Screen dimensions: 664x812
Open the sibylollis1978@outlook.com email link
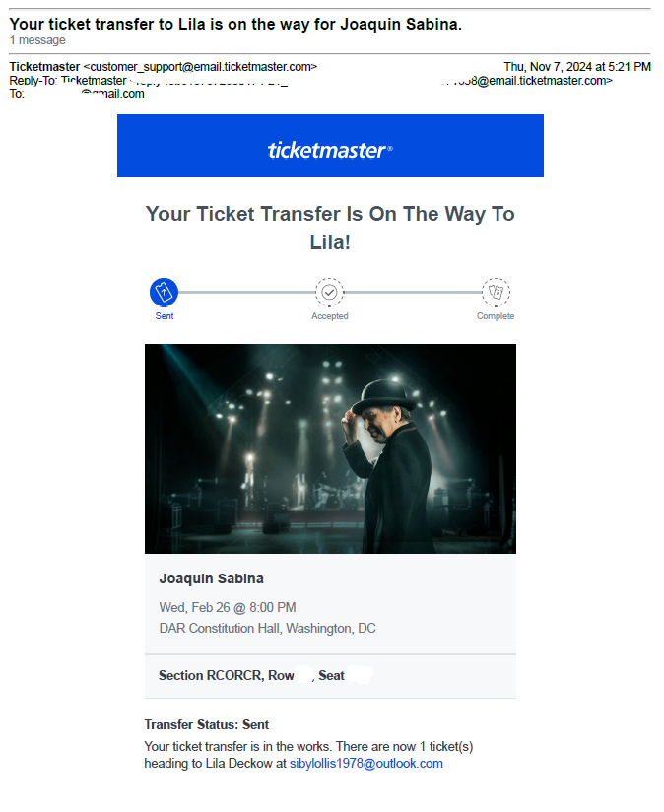[x=365, y=764]
